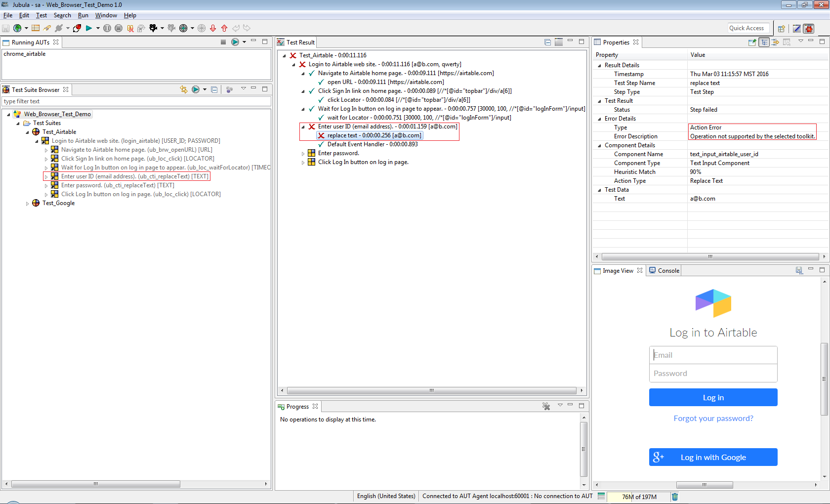Click Image View vertical scrollbar thumb
This screenshot has height=504, width=830.
coord(824,379)
